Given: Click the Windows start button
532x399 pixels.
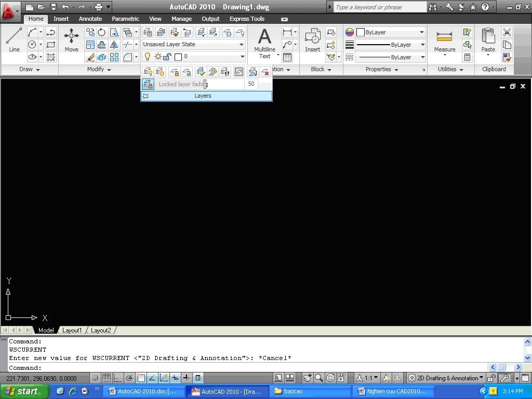Looking at the screenshot, I should [24, 391].
